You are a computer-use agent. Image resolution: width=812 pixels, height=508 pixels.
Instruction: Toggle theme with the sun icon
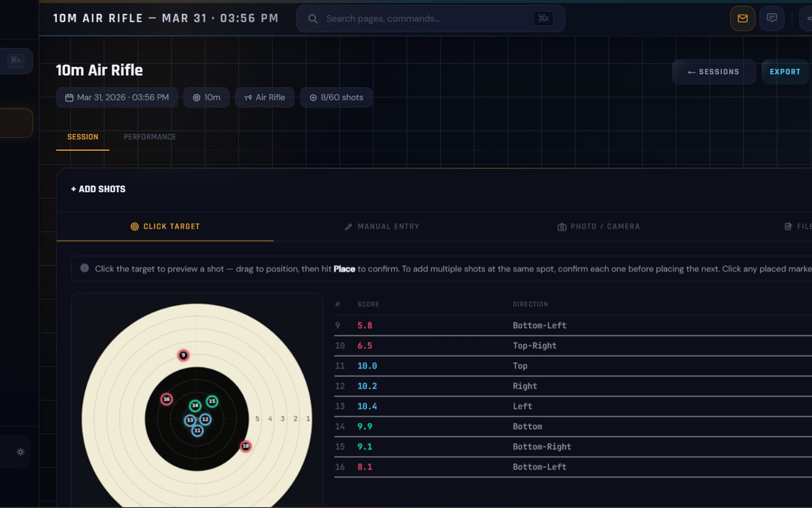(20, 452)
